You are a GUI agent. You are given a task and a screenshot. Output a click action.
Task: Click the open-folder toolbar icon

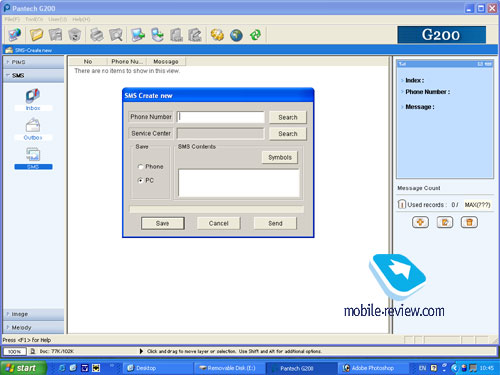click(36, 35)
